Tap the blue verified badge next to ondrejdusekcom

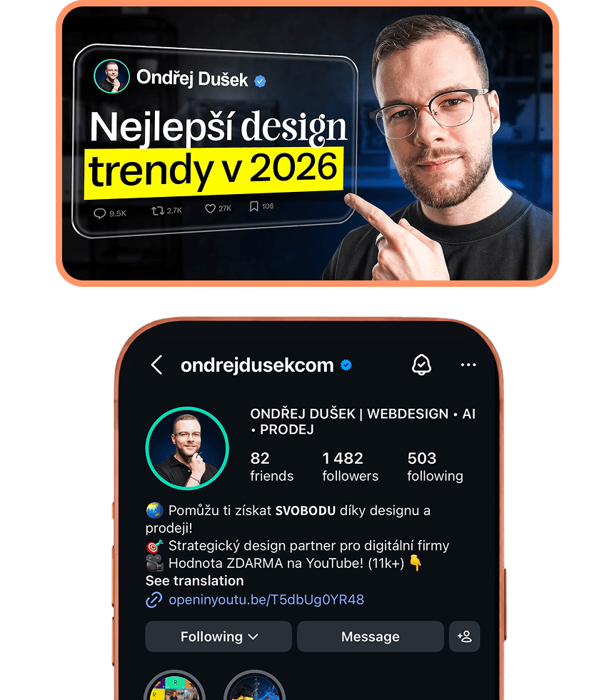346,365
